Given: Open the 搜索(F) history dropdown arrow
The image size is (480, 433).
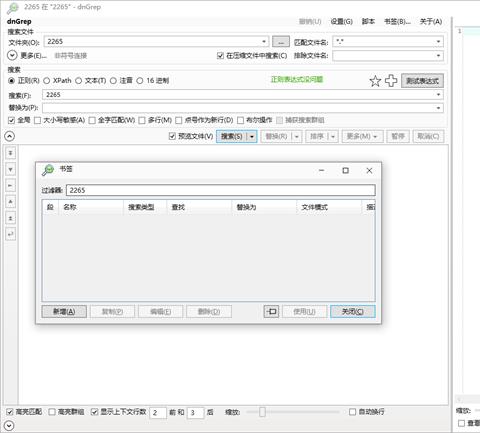Looking at the screenshot, I should pos(438,95).
